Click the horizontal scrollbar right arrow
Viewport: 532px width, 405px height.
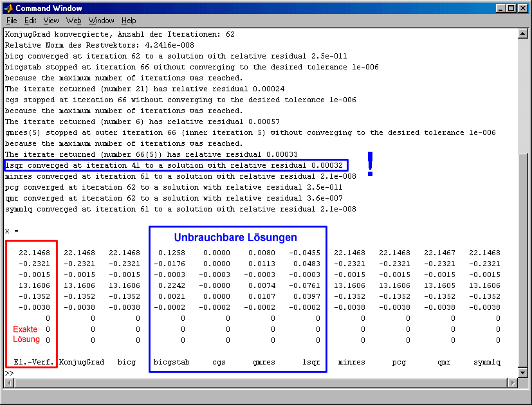512,383
